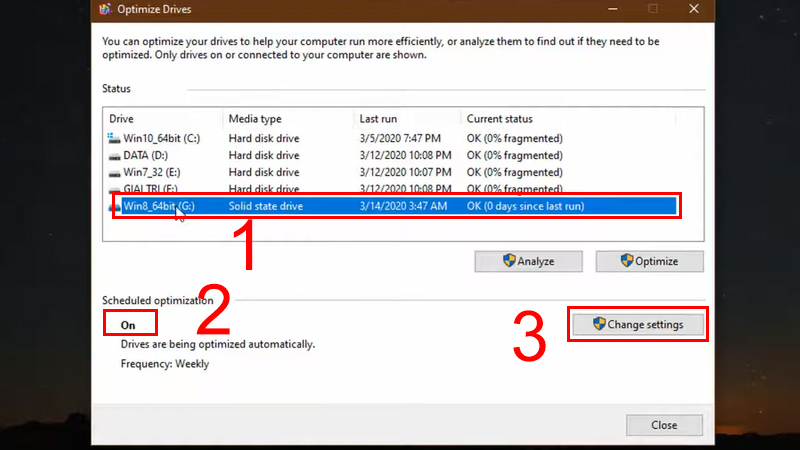
Task: Open Change settings for scheduled optimization
Action: pyautogui.click(x=638, y=324)
